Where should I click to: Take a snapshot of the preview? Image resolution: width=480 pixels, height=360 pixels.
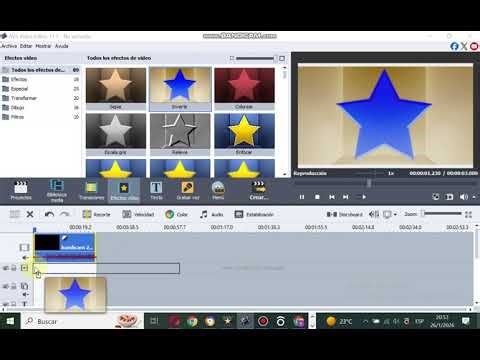coord(436,197)
